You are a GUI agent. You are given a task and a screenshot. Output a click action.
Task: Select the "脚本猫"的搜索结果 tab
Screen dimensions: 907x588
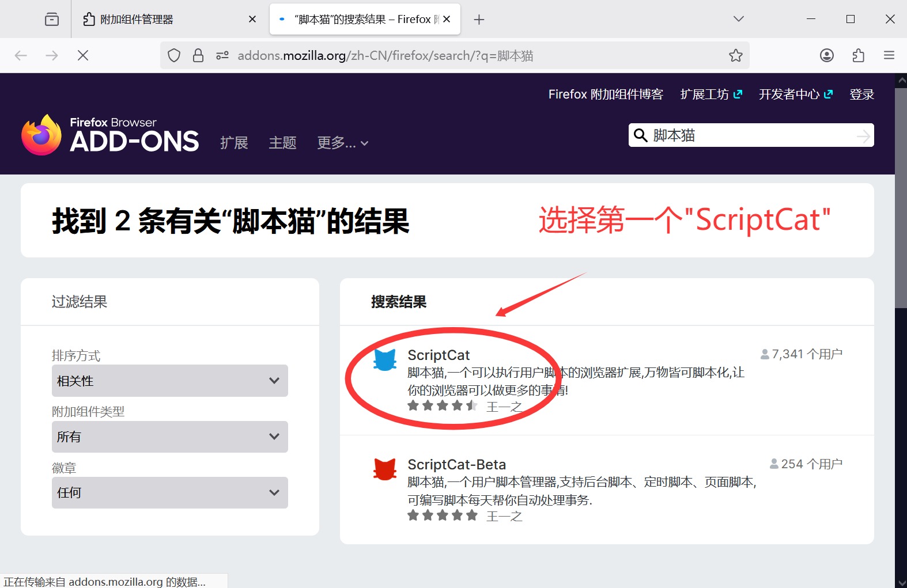[x=365, y=19]
